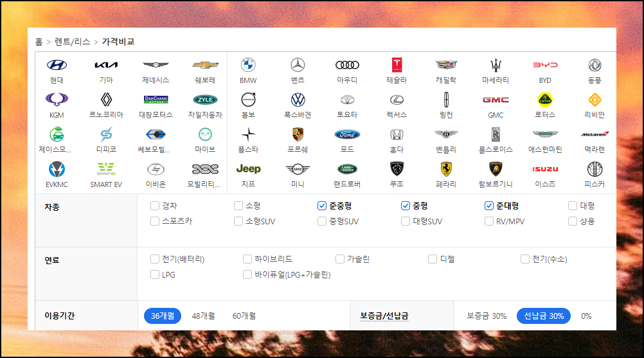
Task: Choose the Audi (아우디) rings logo
Action: [347, 65]
